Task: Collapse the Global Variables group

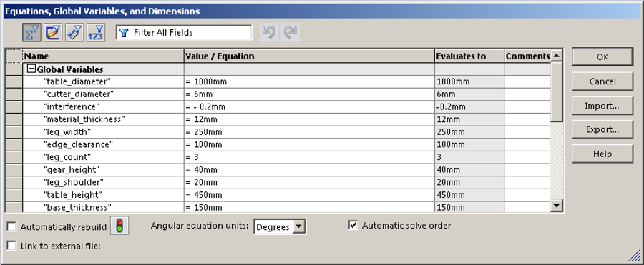Action: click(31, 69)
